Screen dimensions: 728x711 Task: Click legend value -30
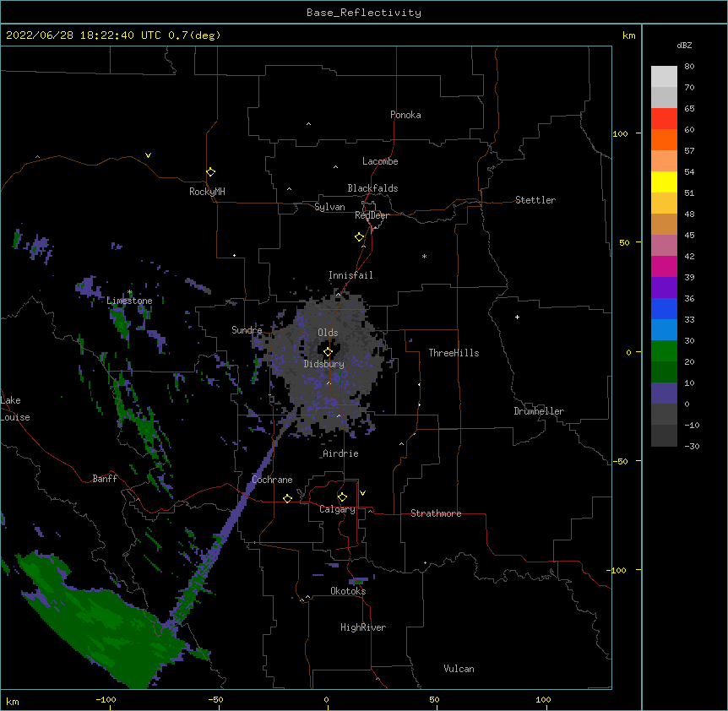click(692, 446)
